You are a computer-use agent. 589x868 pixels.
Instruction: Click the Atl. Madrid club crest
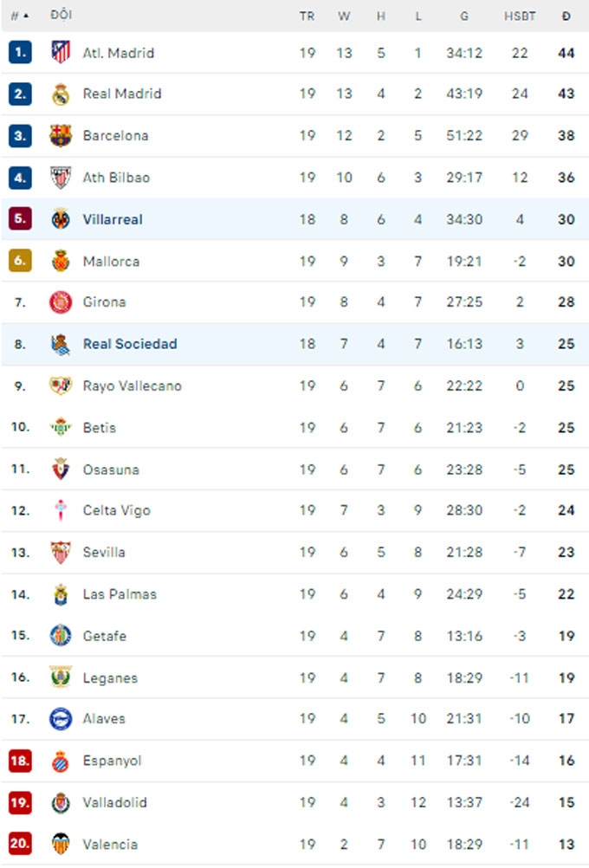tap(60, 52)
